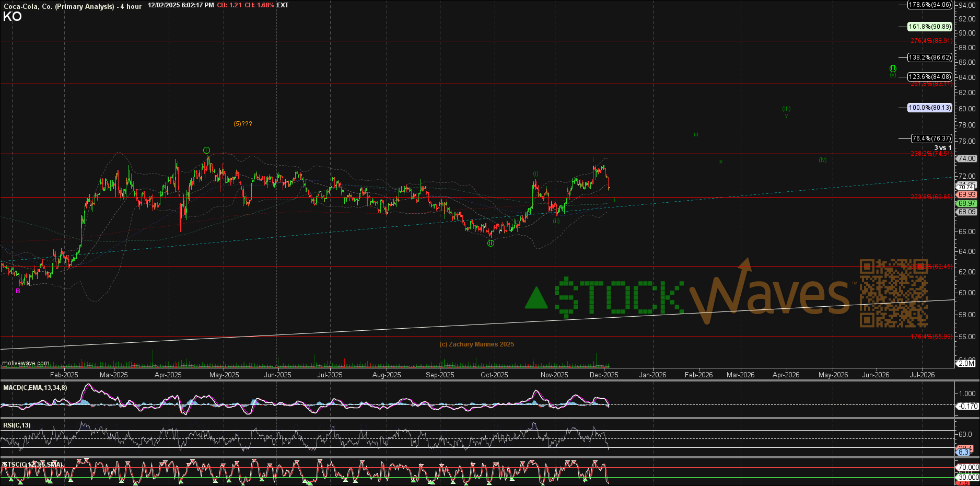980x486 pixels.
Task: Select the circled wave 2 marker at October low
Action: [x=491, y=244]
